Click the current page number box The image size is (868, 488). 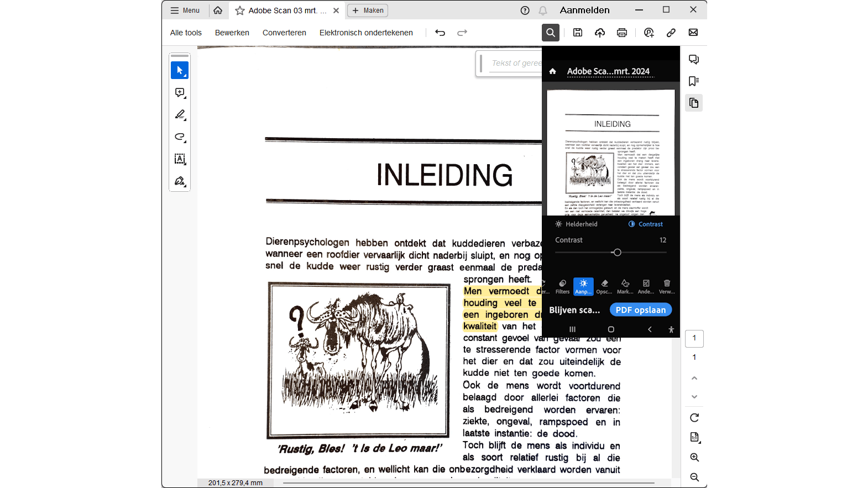[694, 338]
